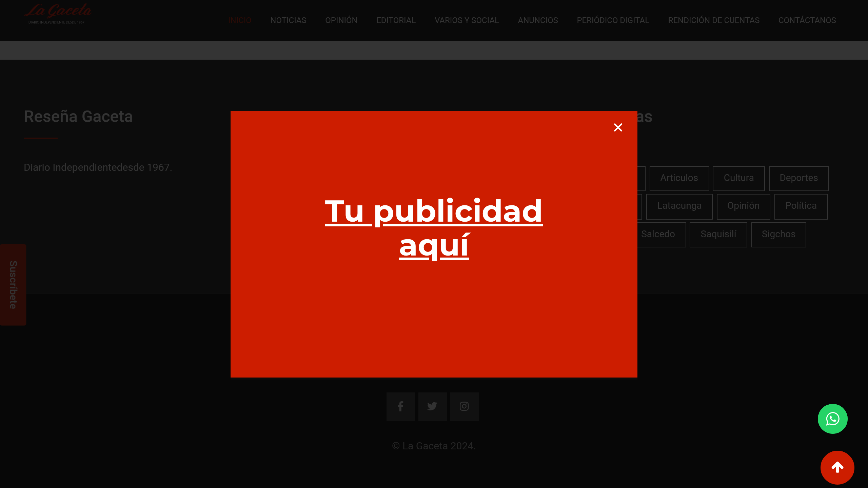
Task: Go to the EDITORIAL section
Action: click(x=396, y=20)
